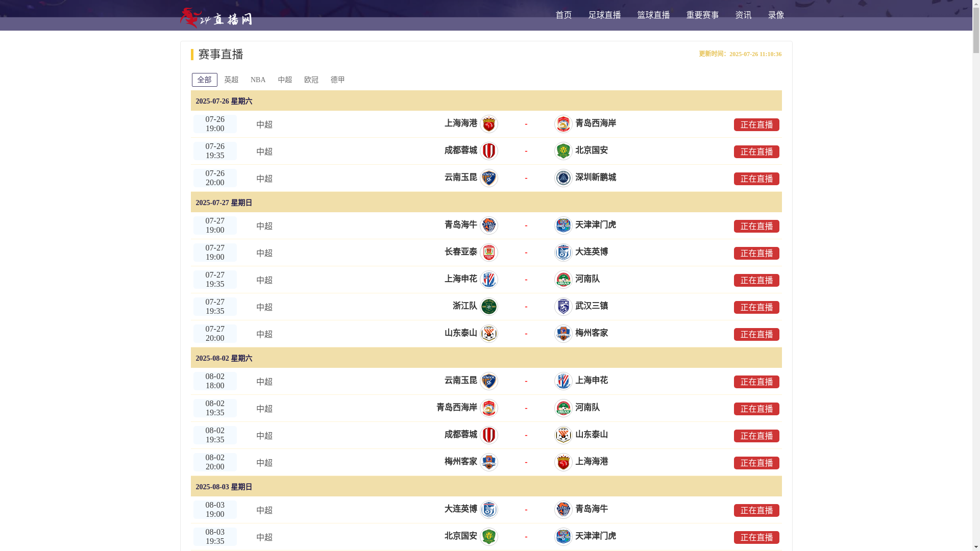
Task: Click 梅州客家 crest in 07-27 20:00 match
Action: click(x=563, y=334)
